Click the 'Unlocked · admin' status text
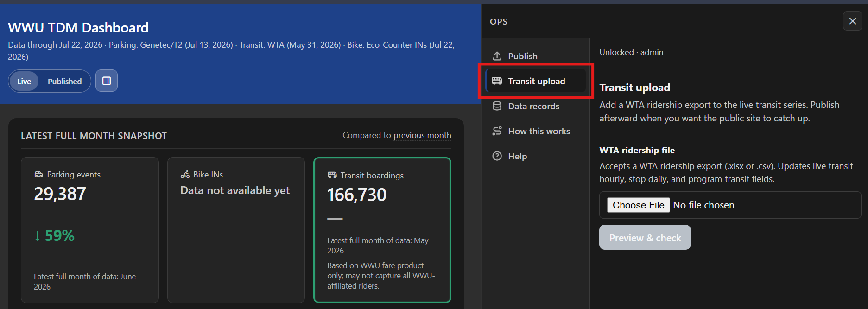868x309 pixels. [x=631, y=52]
